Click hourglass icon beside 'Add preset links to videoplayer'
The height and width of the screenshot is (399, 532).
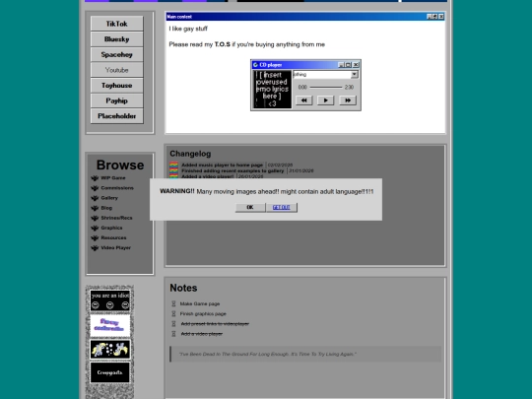point(173,324)
